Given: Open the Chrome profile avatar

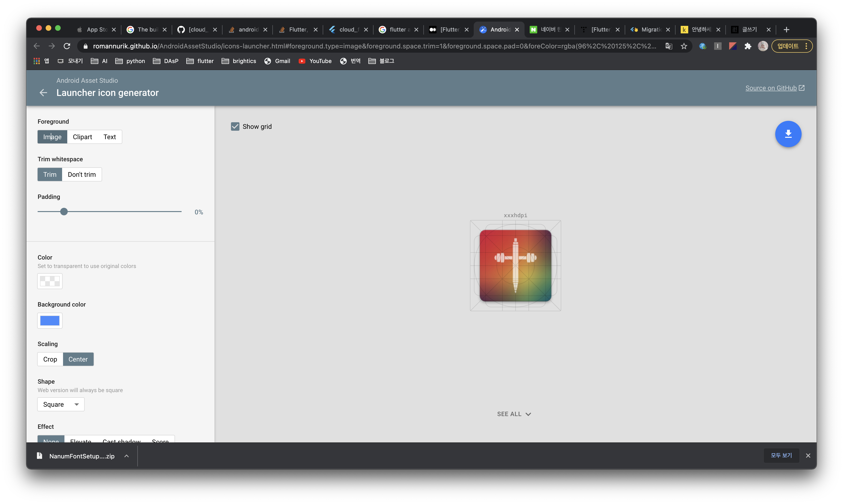Looking at the screenshot, I should [763, 46].
